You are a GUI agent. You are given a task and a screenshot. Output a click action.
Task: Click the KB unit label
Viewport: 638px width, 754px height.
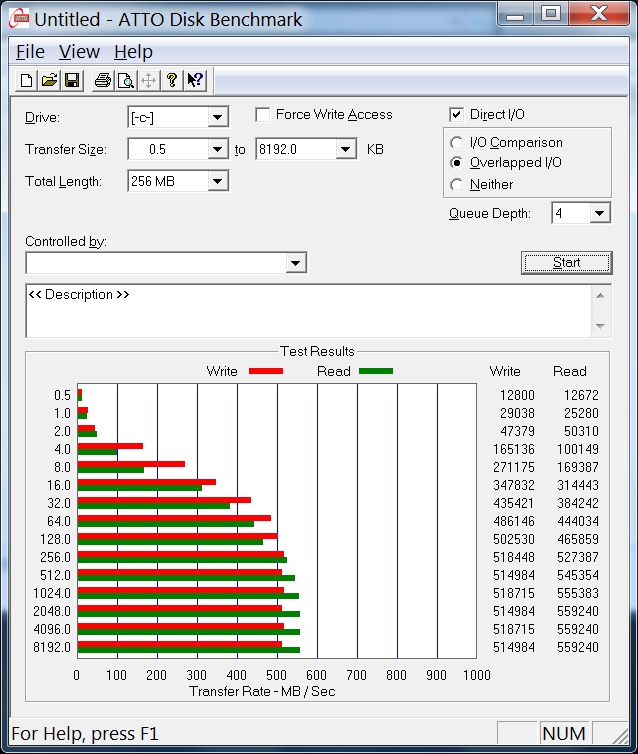[375, 150]
